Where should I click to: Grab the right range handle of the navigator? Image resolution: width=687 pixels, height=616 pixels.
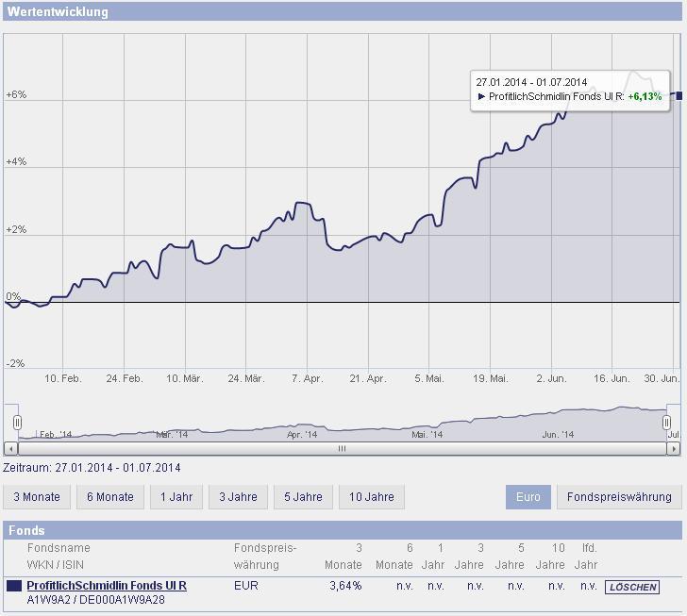pyautogui.click(x=666, y=423)
